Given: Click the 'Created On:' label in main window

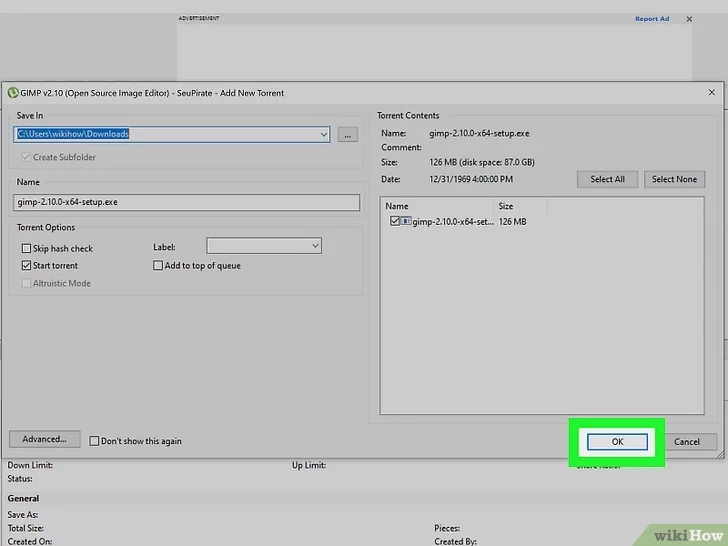Looking at the screenshot, I should pyautogui.click(x=30, y=541).
